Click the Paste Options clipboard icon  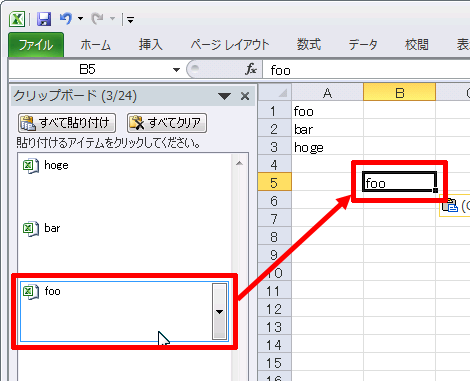pyautogui.click(x=450, y=205)
